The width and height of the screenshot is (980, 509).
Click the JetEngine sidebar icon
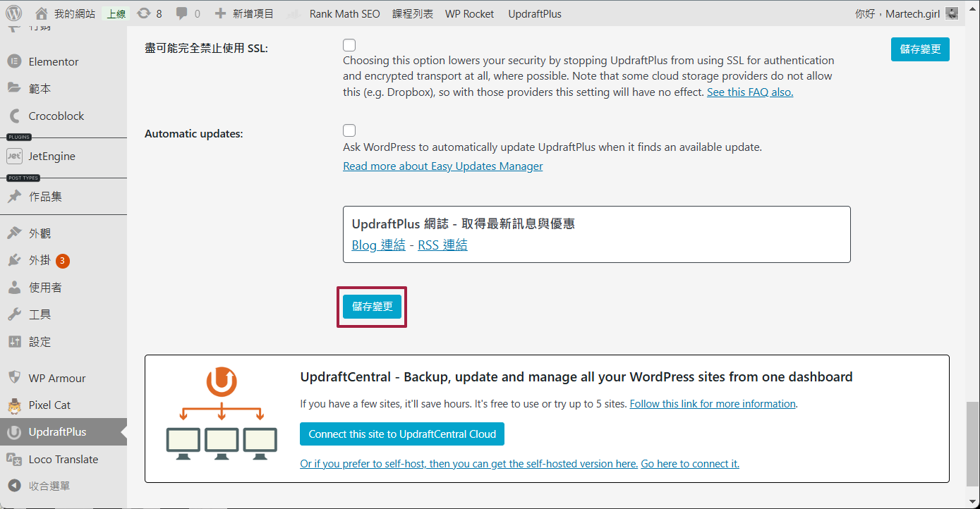[14, 156]
